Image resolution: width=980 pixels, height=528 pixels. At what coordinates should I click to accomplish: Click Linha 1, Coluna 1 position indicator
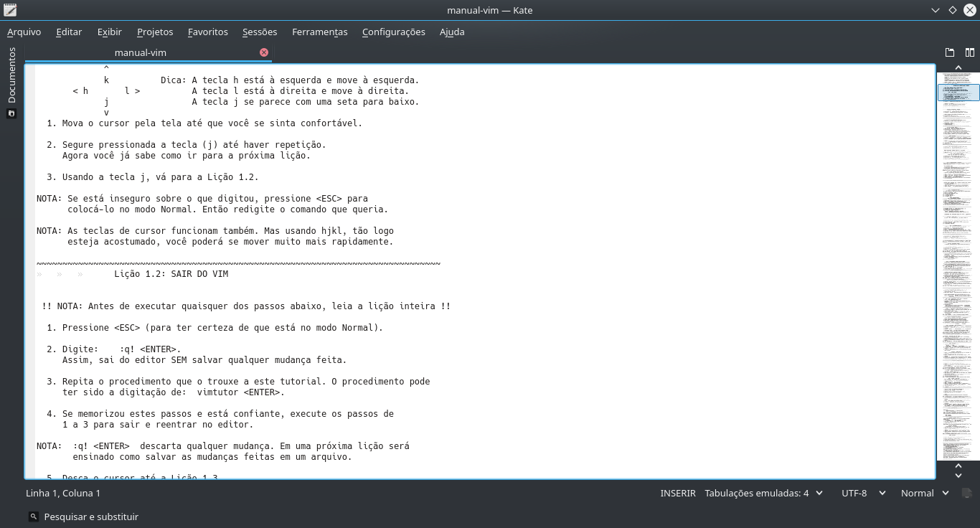click(x=63, y=493)
